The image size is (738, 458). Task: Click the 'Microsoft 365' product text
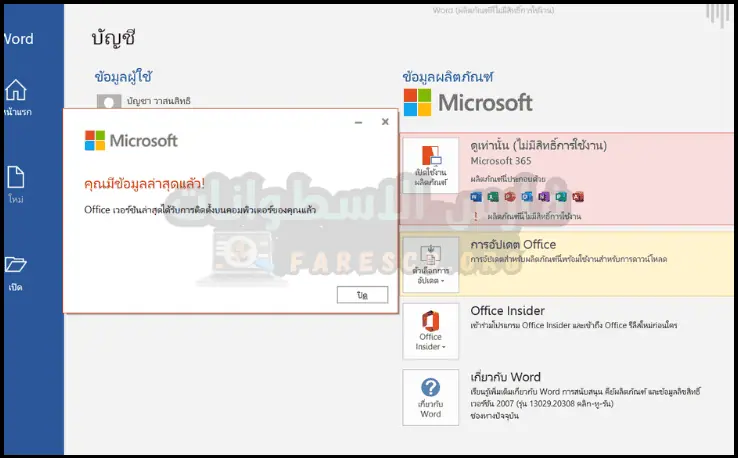point(501,161)
